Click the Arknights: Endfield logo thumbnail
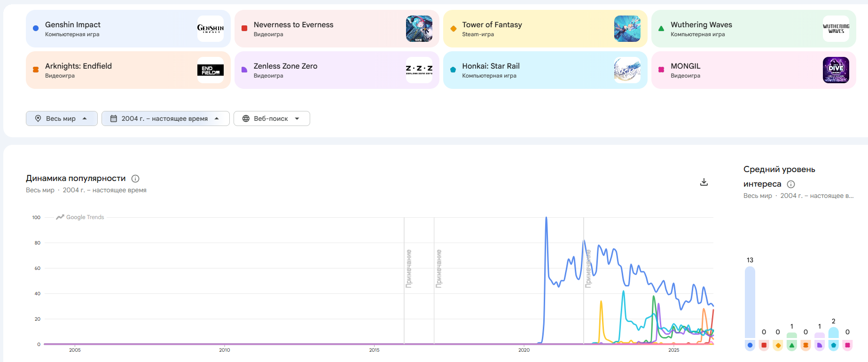Viewport: 868px width, 362px height. [x=211, y=70]
